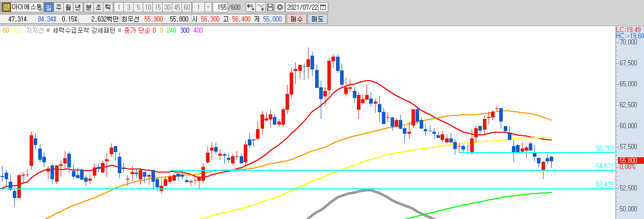Viewport: 644px width, 219px height.
Task: Click the 56,783 support line label
Action: [605, 149]
